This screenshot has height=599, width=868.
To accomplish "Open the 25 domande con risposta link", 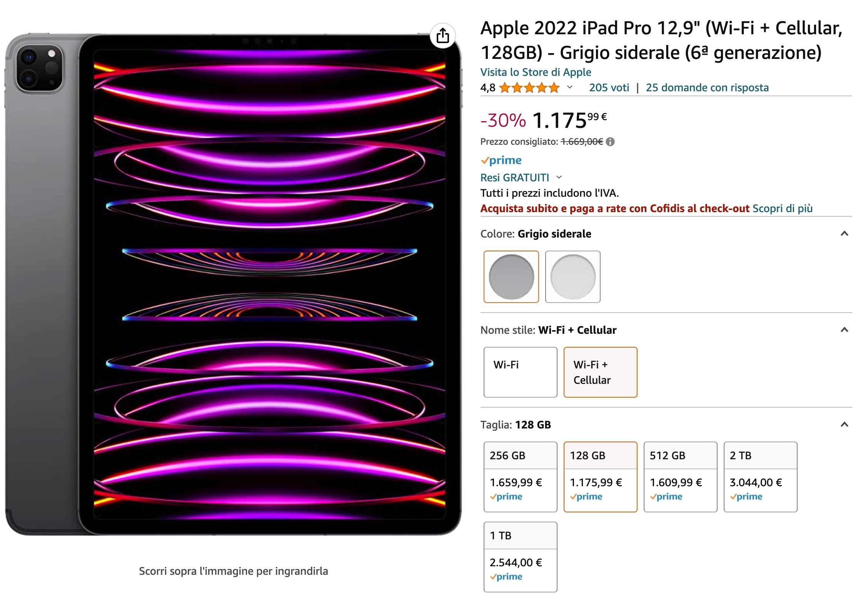I will (x=707, y=88).
